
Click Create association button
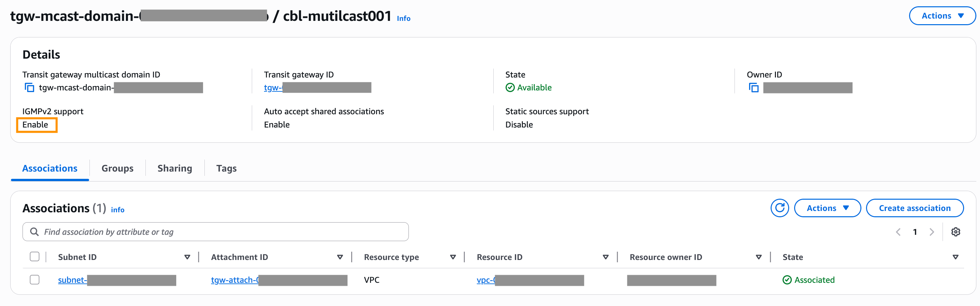coord(914,208)
